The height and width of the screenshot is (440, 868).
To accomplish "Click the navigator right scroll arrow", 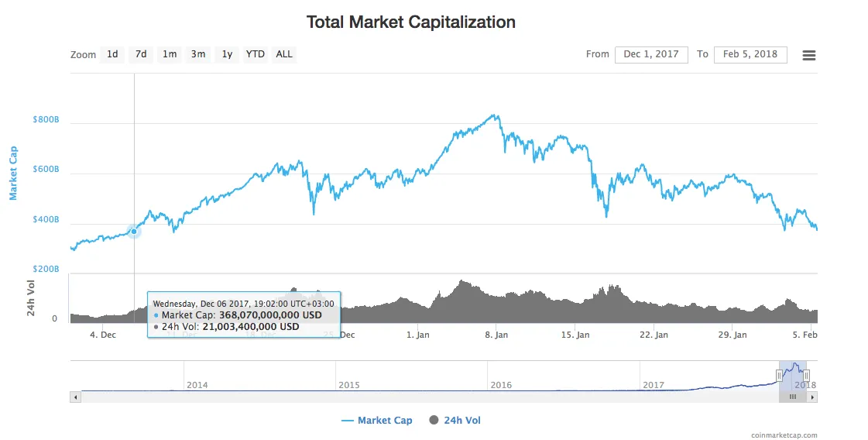I will click(812, 397).
